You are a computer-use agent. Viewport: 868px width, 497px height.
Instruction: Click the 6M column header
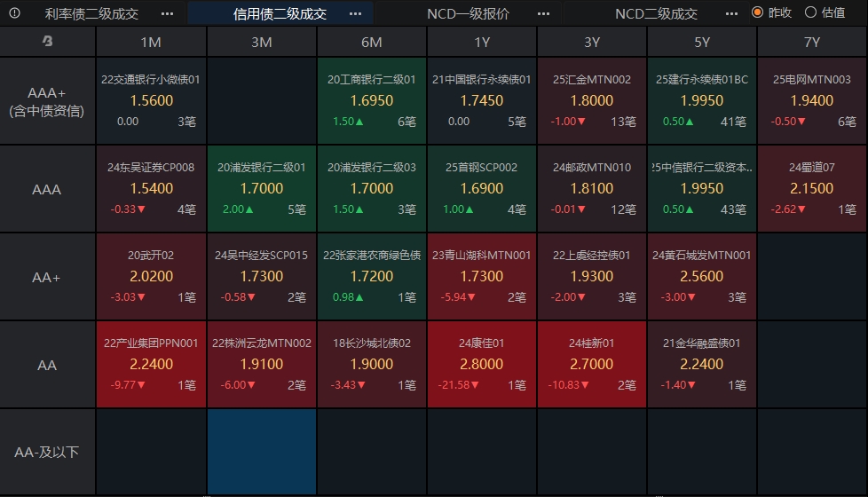pos(372,42)
